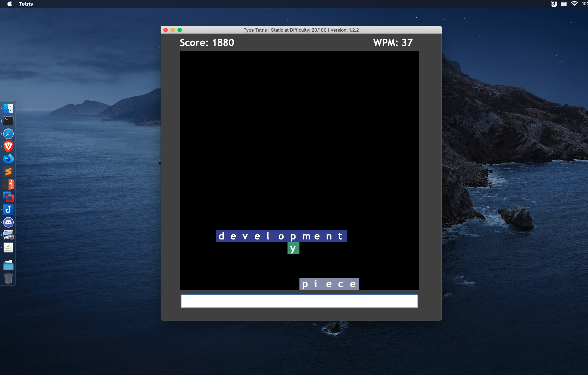Maximize the Type Tetris window
Screen dimensions: 588x375
(x=180, y=30)
